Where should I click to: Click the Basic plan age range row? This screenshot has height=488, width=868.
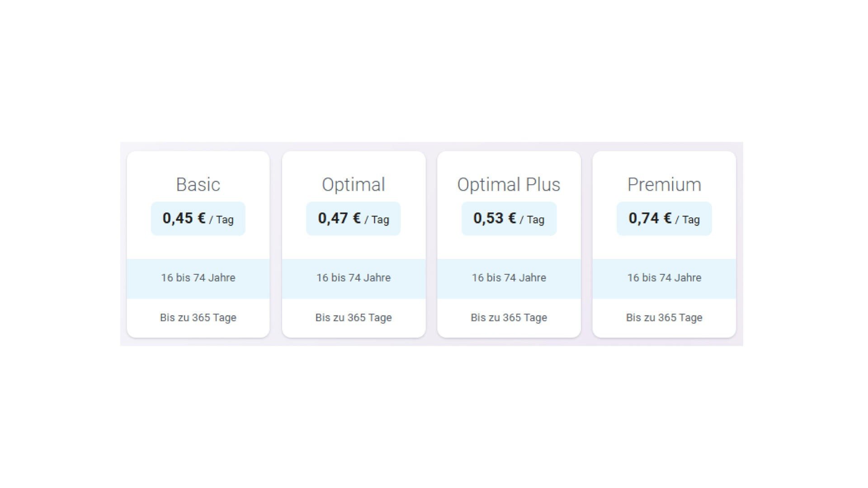coord(198,278)
